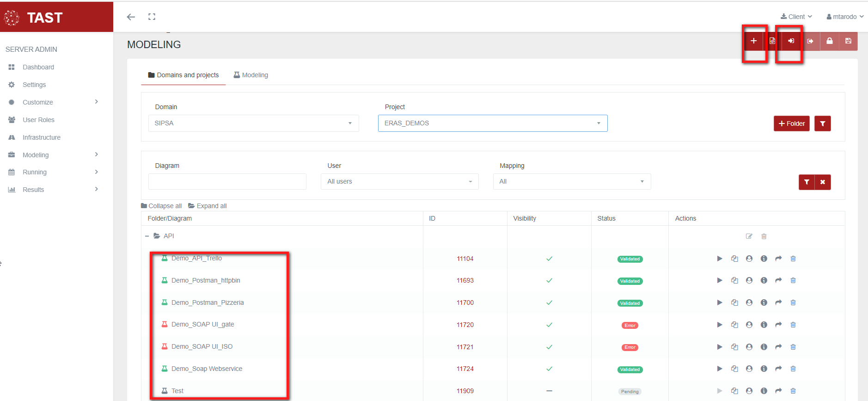Switch to the Modeling tab

tap(251, 75)
